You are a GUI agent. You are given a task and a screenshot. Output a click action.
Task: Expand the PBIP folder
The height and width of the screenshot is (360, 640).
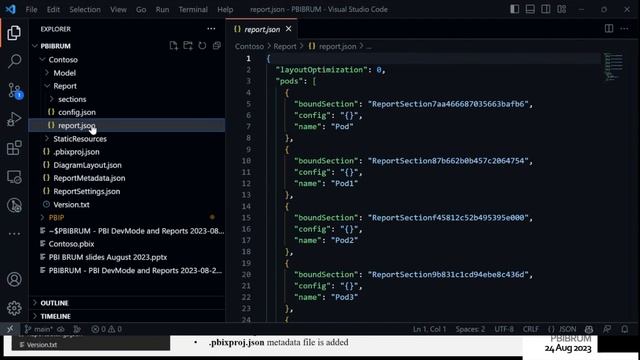coord(56,218)
